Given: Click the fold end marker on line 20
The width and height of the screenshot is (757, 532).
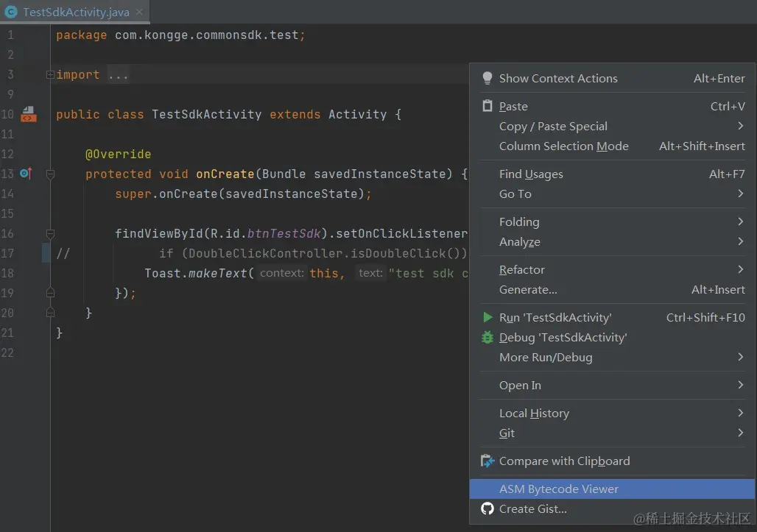Looking at the screenshot, I should [x=50, y=313].
